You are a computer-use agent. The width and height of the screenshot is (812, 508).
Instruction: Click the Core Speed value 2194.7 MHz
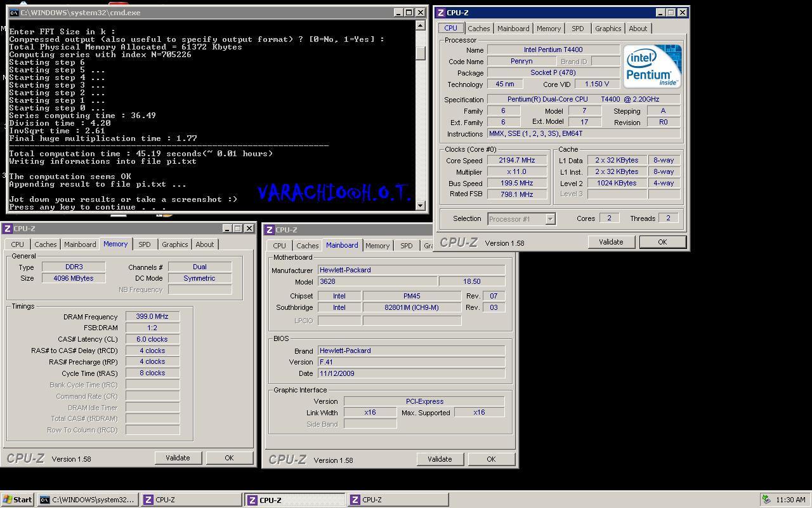(516, 161)
